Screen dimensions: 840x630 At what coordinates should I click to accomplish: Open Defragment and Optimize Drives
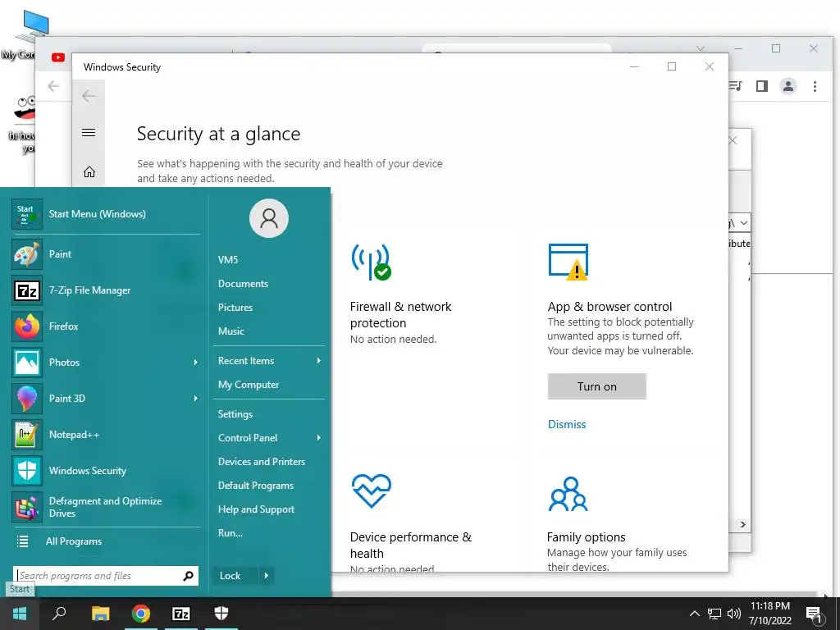[x=106, y=507]
